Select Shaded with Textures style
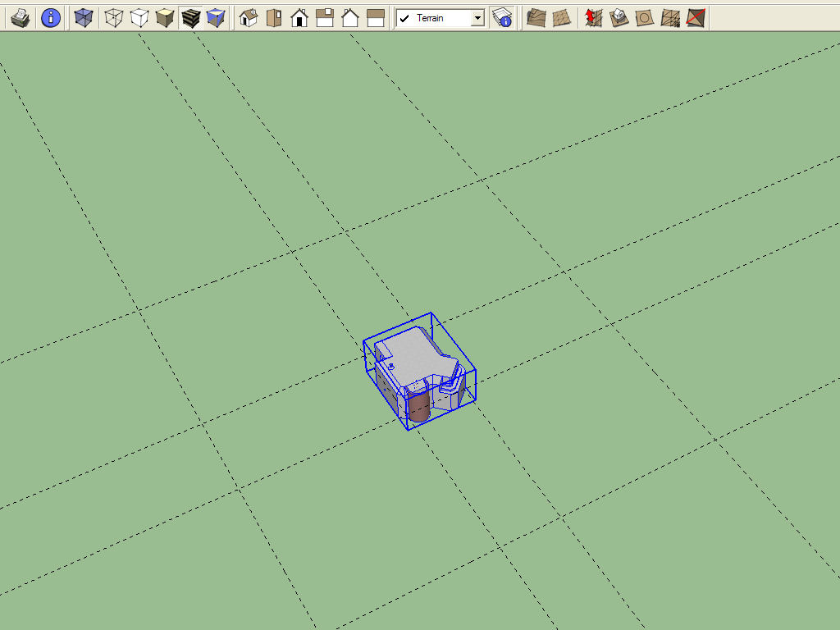The height and width of the screenshot is (630, 840). click(191, 18)
